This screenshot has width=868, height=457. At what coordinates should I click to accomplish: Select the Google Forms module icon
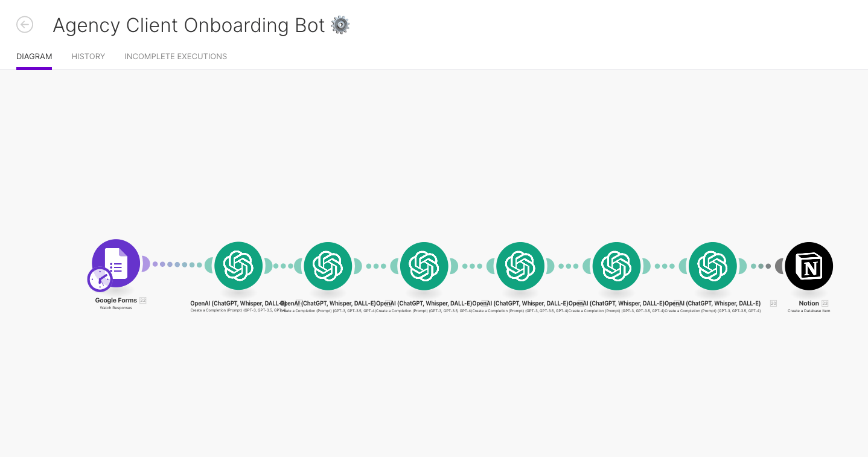click(116, 263)
